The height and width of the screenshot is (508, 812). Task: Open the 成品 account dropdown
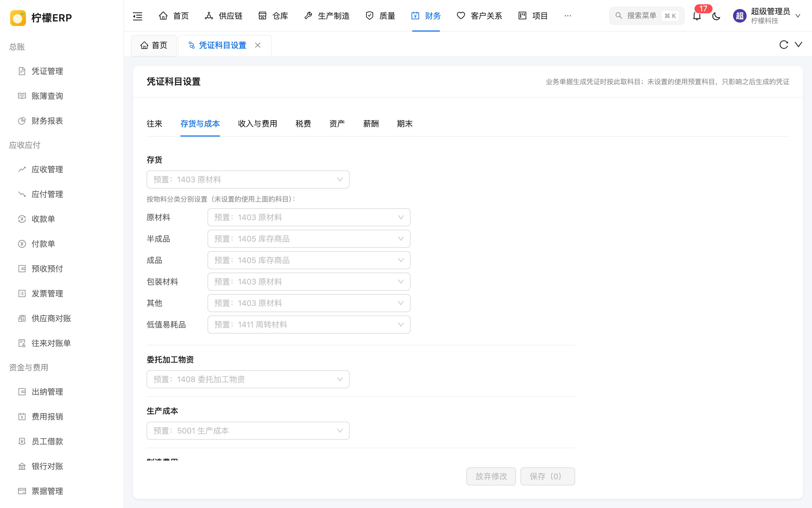tap(309, 260)
